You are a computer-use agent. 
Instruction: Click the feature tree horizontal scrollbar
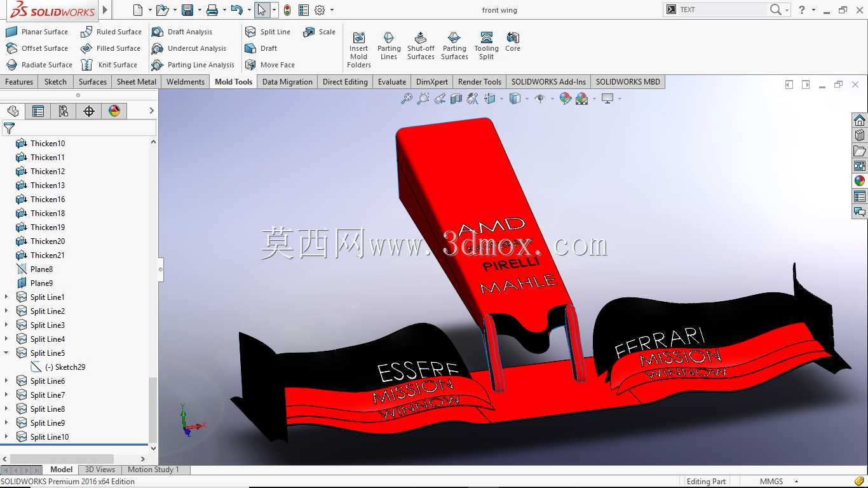point(62,459)
